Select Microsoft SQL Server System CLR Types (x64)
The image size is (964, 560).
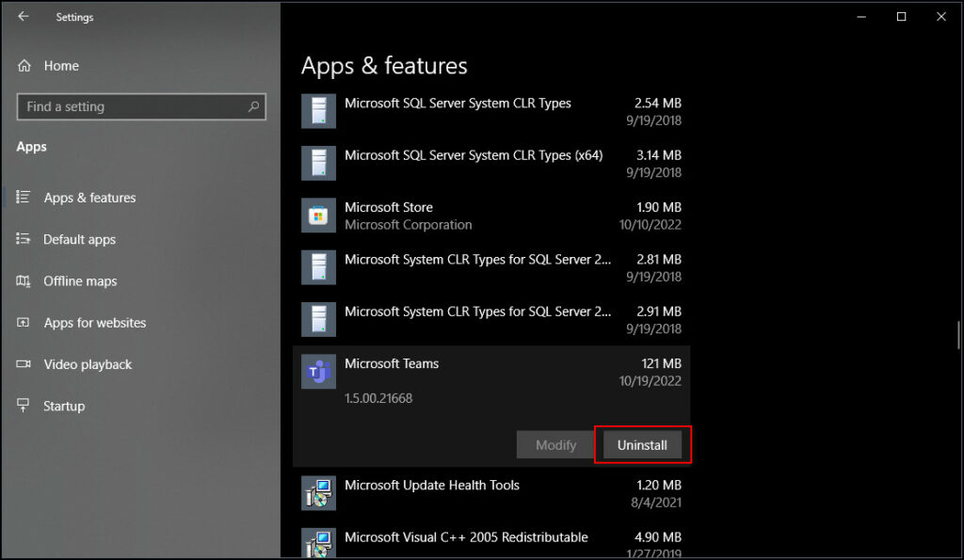point(491,164)
